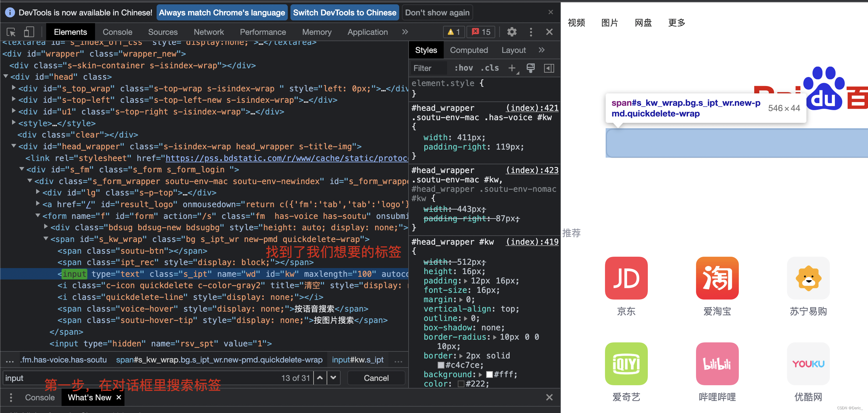Click the red errors count badge
The image size is (868, 413).
481,32
